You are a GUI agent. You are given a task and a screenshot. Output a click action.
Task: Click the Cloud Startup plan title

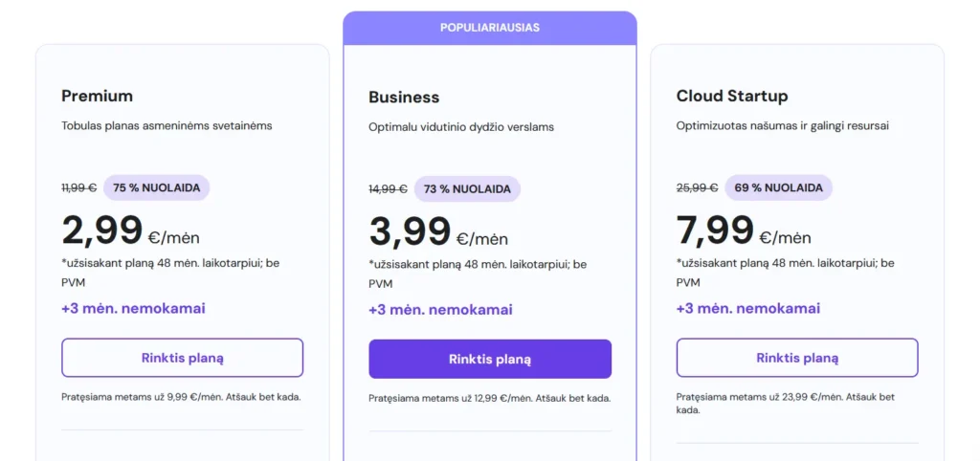tap(732, 97)
